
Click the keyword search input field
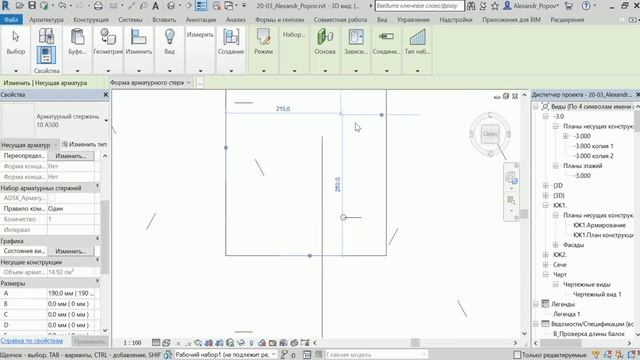click(419, 6)
